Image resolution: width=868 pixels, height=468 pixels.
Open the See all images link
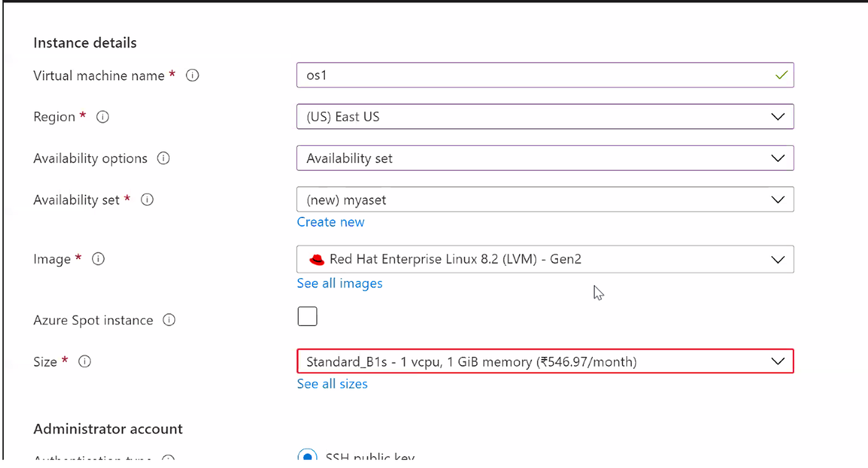tap(340, 283)
